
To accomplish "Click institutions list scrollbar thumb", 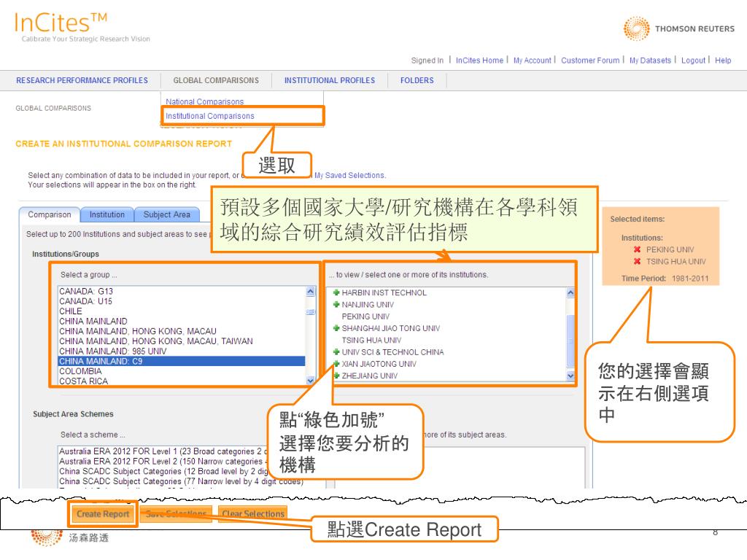I will click(x=570, y=341).
